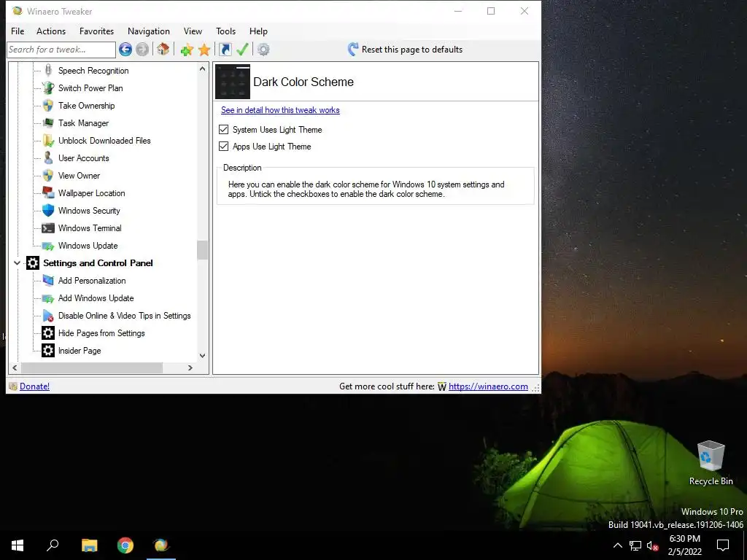The width and height of the screenshot is (747, 560).
Task: Click the Unblock Downloaded Files folder icon
Action: click(48, 141)
